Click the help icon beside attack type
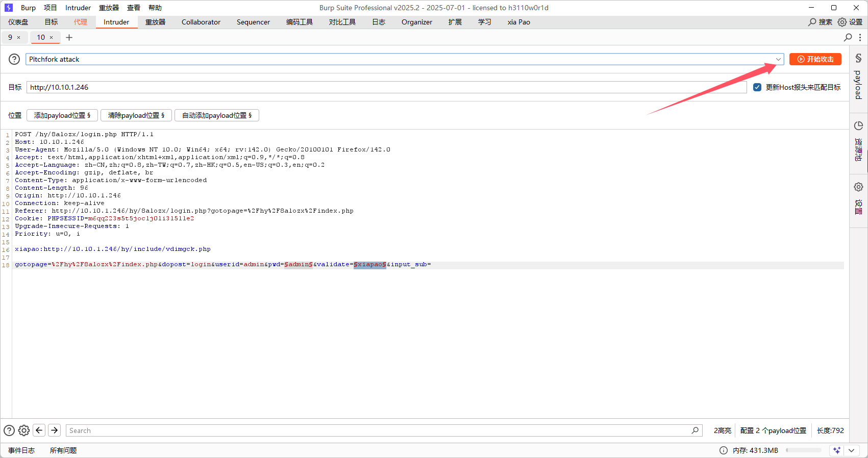The width and height of the screenshot is (868, 458). [x=14, y=59]
